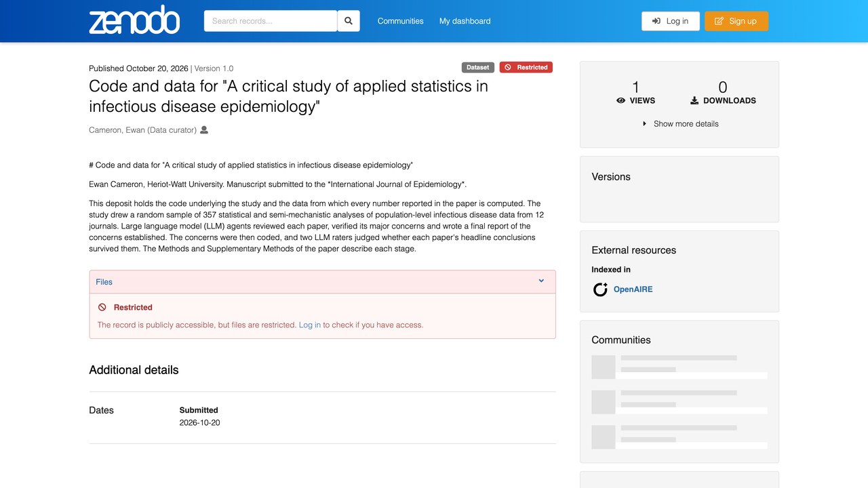Expand Show more details
This screenshot has width=868, height=488.
tap(680, 124)
